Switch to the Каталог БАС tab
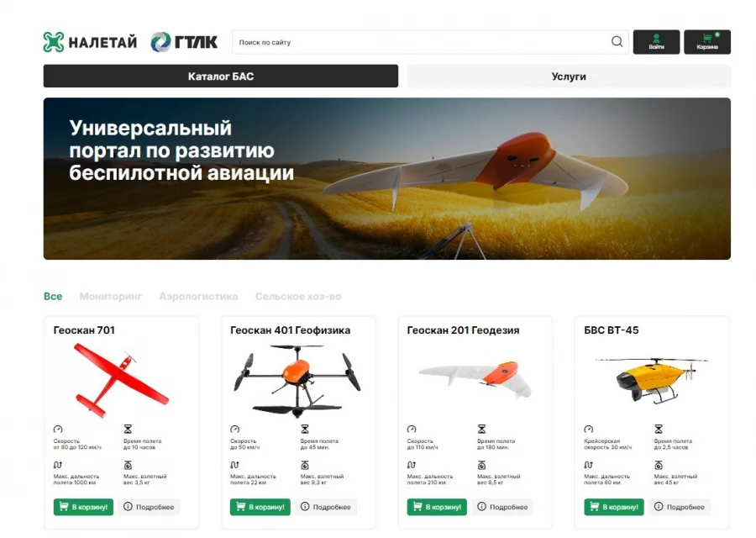Viewport: 756px width, 538px height. click(x=221, y=76)
